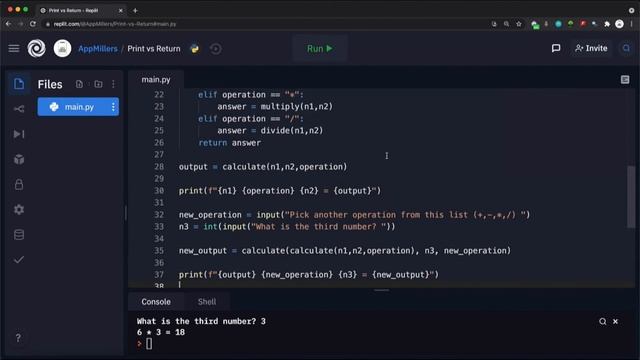Open the Unit tests checkmark icon
The width and height of the screenshot is (640, 360).
coord(19,260)
